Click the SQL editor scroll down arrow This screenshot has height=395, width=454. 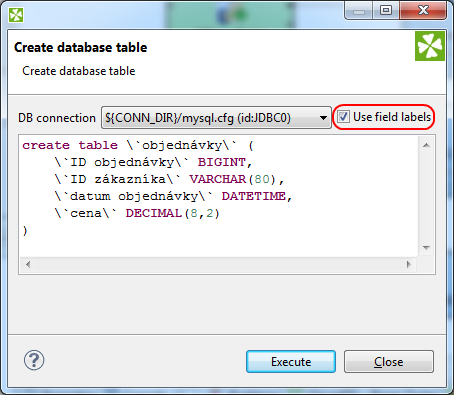pyautogui.click(x=426, y=247)
